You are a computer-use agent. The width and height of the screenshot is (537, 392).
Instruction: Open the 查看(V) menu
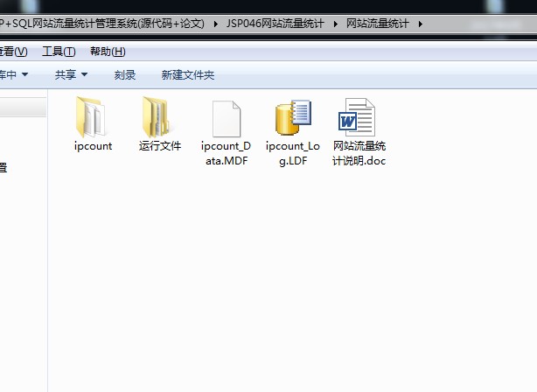(x=13, y=52)
